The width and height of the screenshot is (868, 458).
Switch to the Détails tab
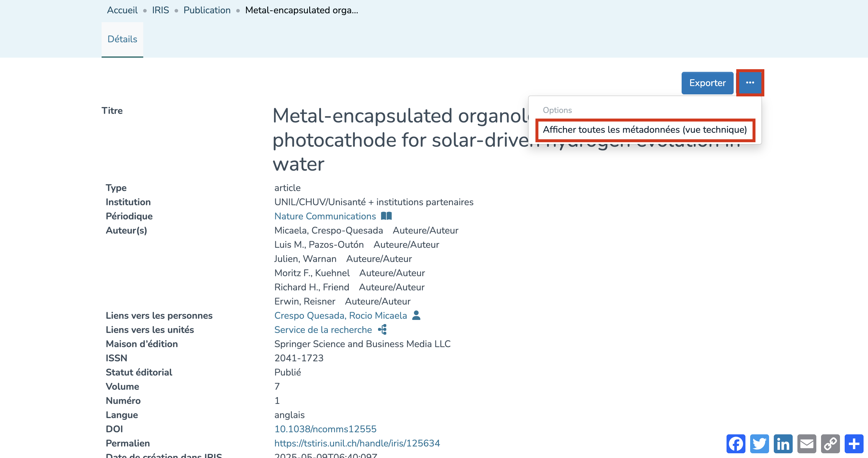tap(122, 39)
